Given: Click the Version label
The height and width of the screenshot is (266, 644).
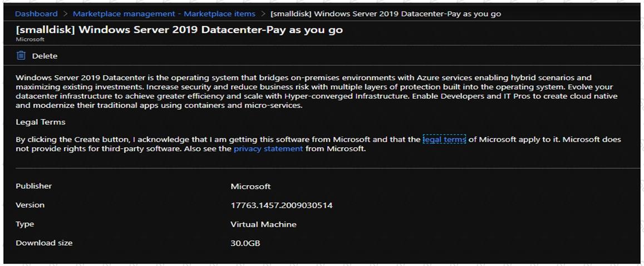Looking at the screenshot, I should tap(30, 205).
